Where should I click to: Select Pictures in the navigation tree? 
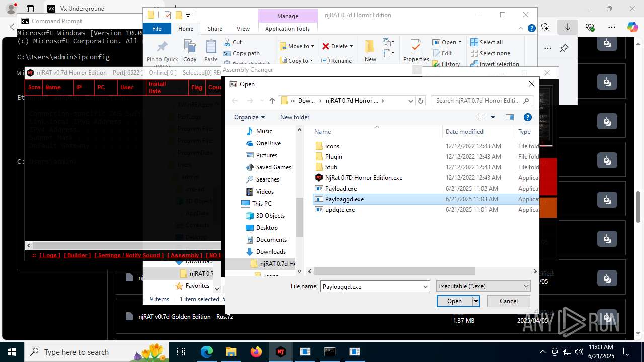point(266,155)
